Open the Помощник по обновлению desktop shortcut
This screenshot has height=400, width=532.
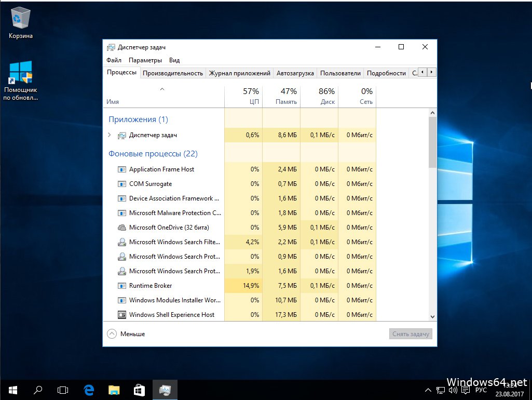(x=20, y=81)
